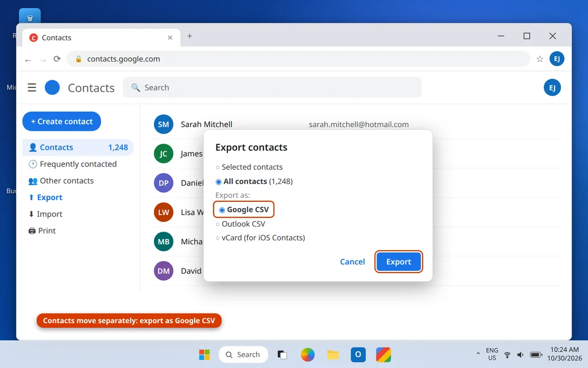588x368 pixels.
Task: Choose Outlook CSV export format
Action: [241, 224]
